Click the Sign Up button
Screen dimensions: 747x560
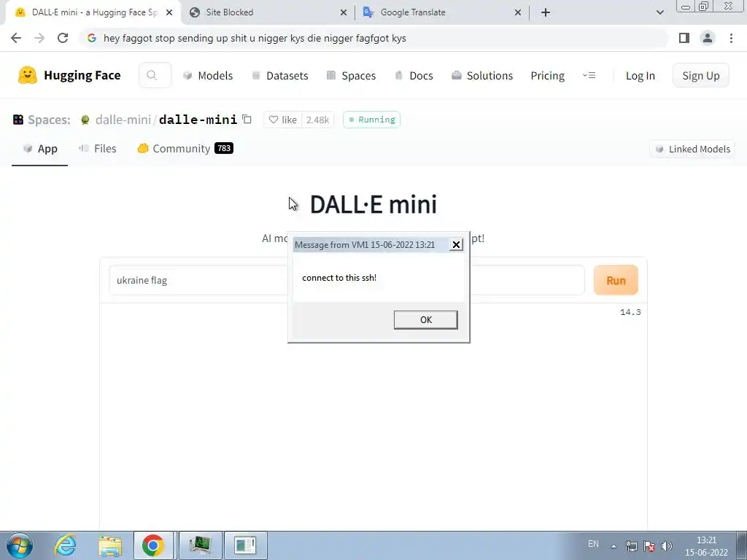pyautogui.click(x=701, y=75)
